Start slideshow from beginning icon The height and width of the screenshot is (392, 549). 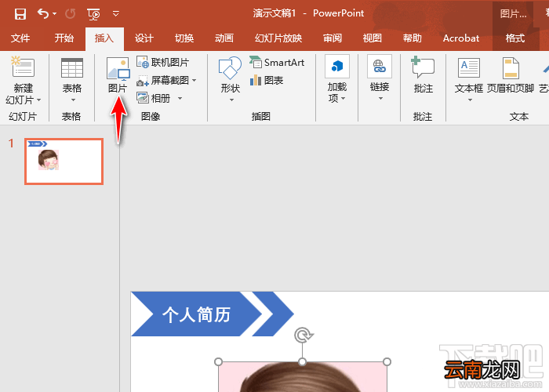(x=93, y=14)
